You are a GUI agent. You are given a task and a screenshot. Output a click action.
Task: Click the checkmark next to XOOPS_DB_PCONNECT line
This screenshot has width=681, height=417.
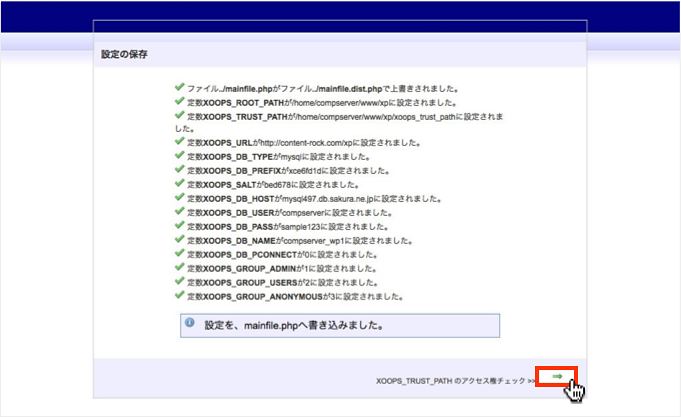pyautogui.click(x=179, y=253)
